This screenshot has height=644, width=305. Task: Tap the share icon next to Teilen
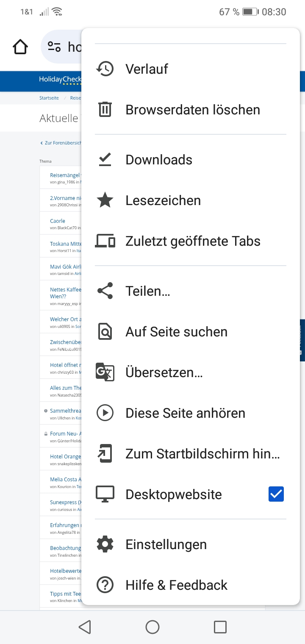coord(105,291)
